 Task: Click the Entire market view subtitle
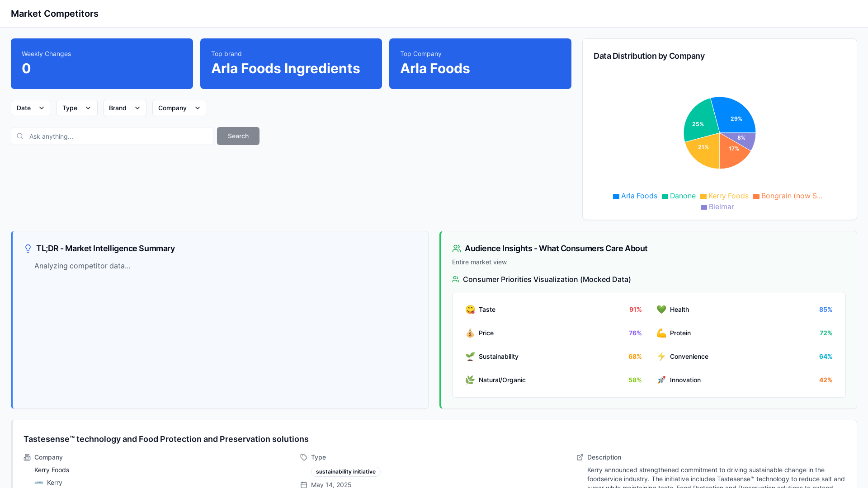(x=479, y=262)
